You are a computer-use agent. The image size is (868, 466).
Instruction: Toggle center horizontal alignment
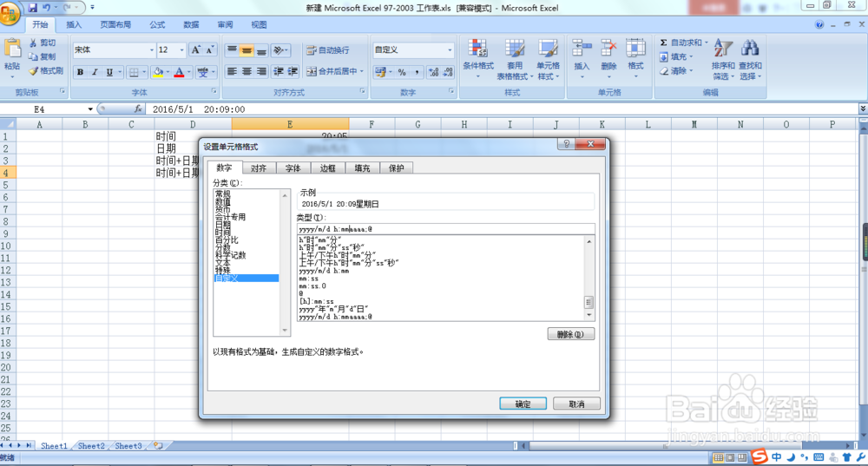pyautogui.click(x=247, y=71)
